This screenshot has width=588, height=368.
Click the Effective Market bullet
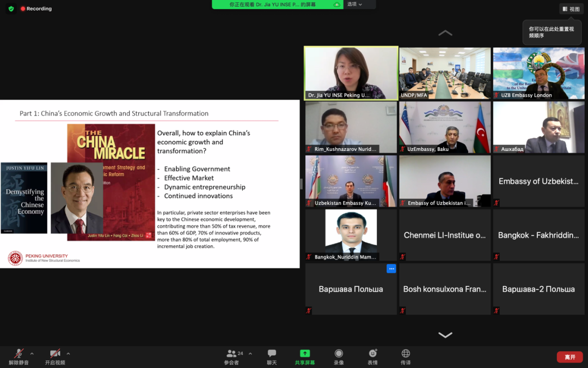point(188,178)
